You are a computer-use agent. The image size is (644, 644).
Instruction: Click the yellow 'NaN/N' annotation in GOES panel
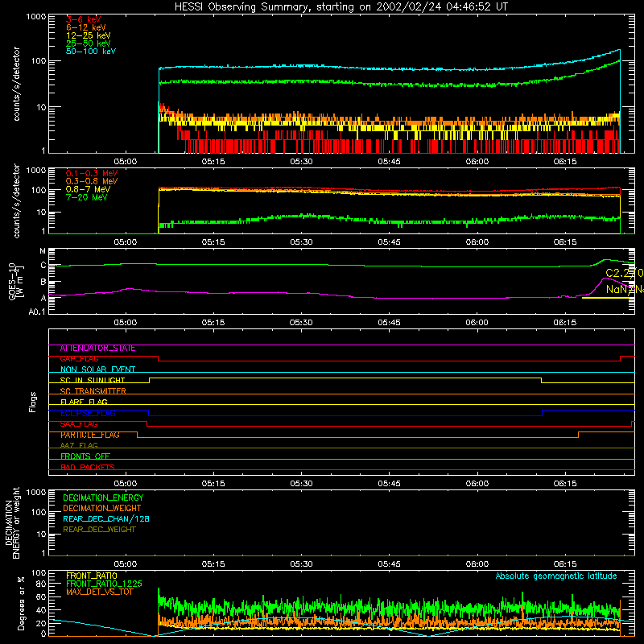[x=625, y=289]
